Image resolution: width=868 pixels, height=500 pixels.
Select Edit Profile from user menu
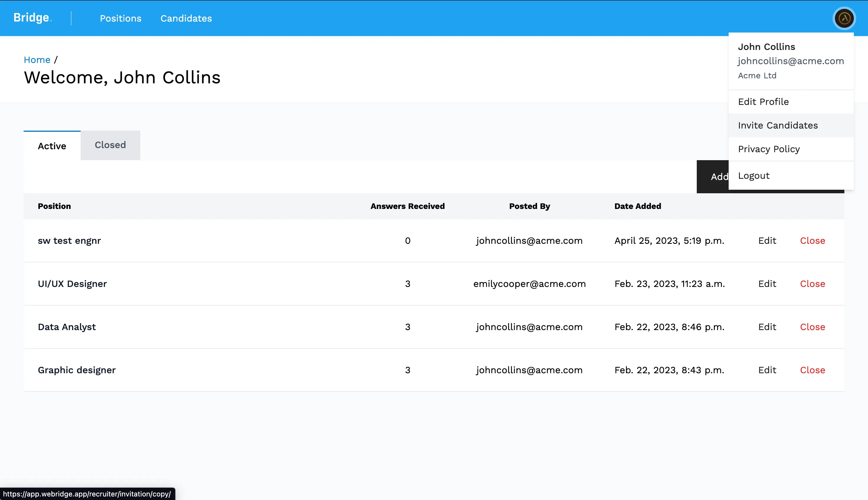point(763,102)
